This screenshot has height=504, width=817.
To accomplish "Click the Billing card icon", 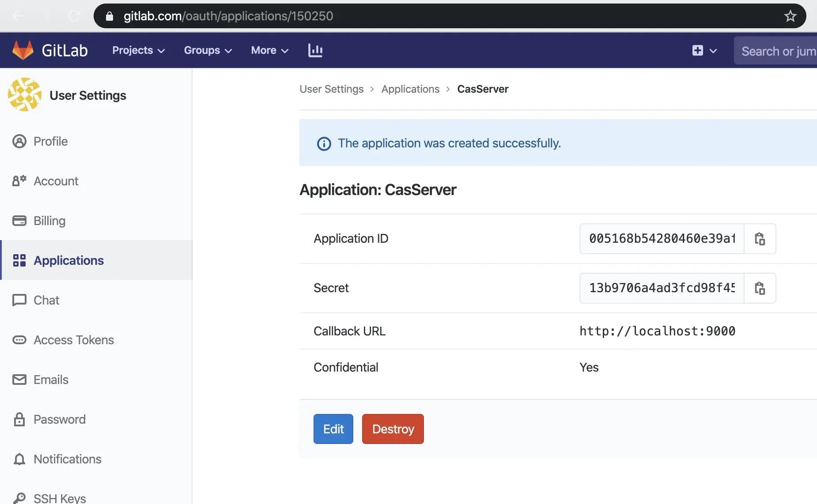I will pyautogui.click(x=19, y=221).
